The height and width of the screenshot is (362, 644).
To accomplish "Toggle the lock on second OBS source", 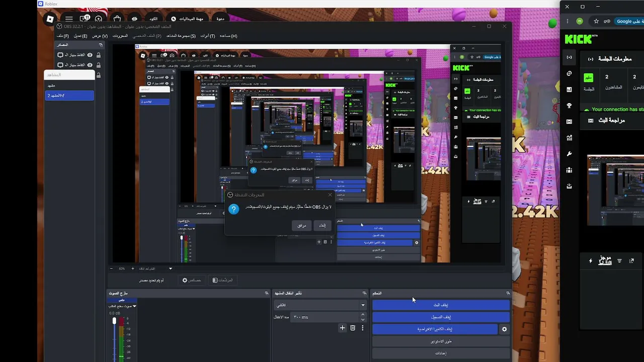I will coord(99,65).
